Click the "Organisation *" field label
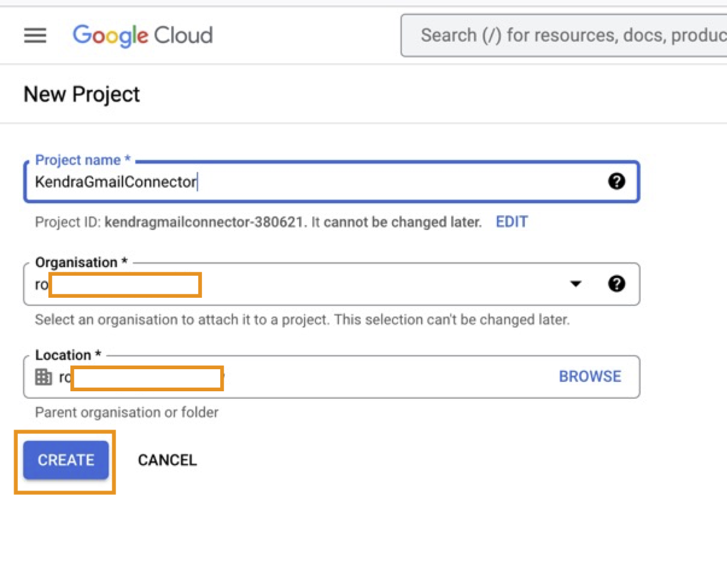Image resolution: width=727 pixels, height=588 pixels. (81, 262)
